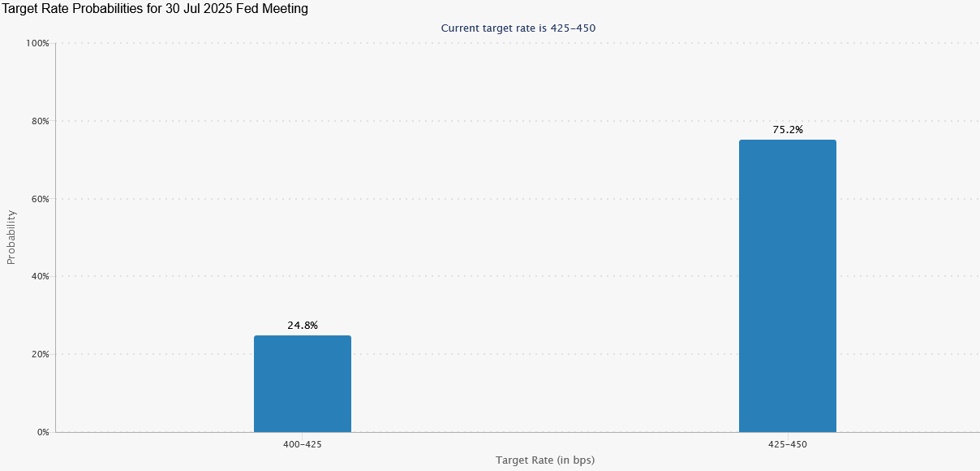Click the chart title for 30 Jul 2025 Fed Meeting
Image resolution: width=980 pixels, height=471 pixels.
(157, 9)
